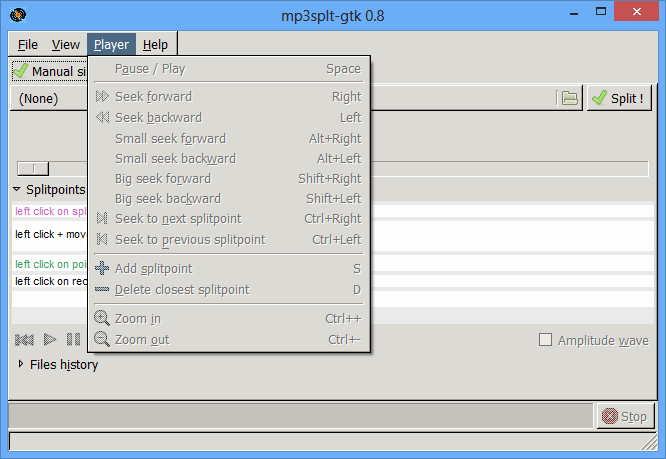Click the pause playback button
The image size is (666, 459).
[73, 340]
